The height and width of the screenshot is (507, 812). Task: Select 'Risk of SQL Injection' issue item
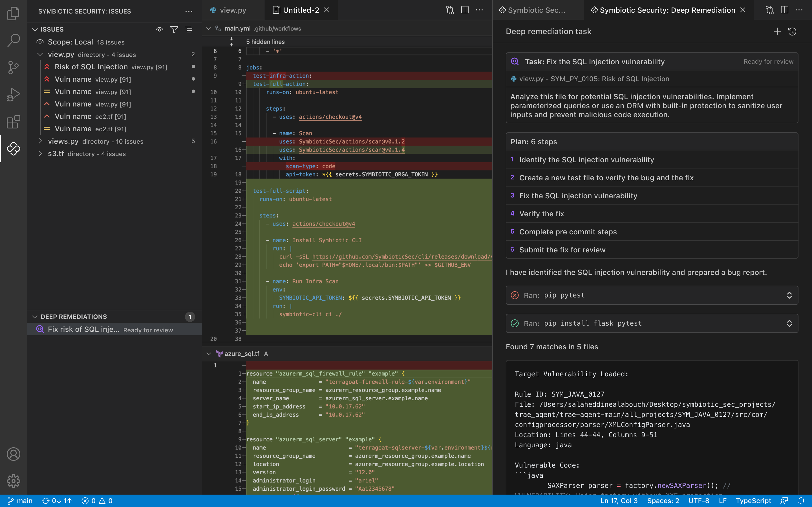coord(91,67)
